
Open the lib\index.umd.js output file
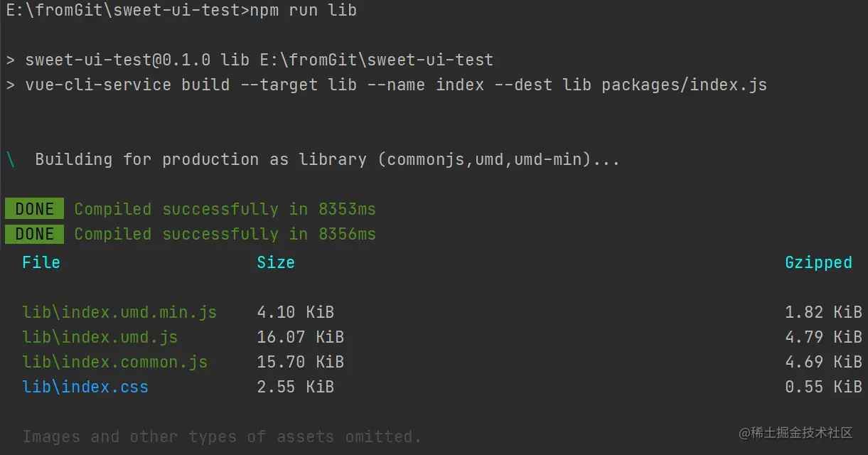coord(100,337)
